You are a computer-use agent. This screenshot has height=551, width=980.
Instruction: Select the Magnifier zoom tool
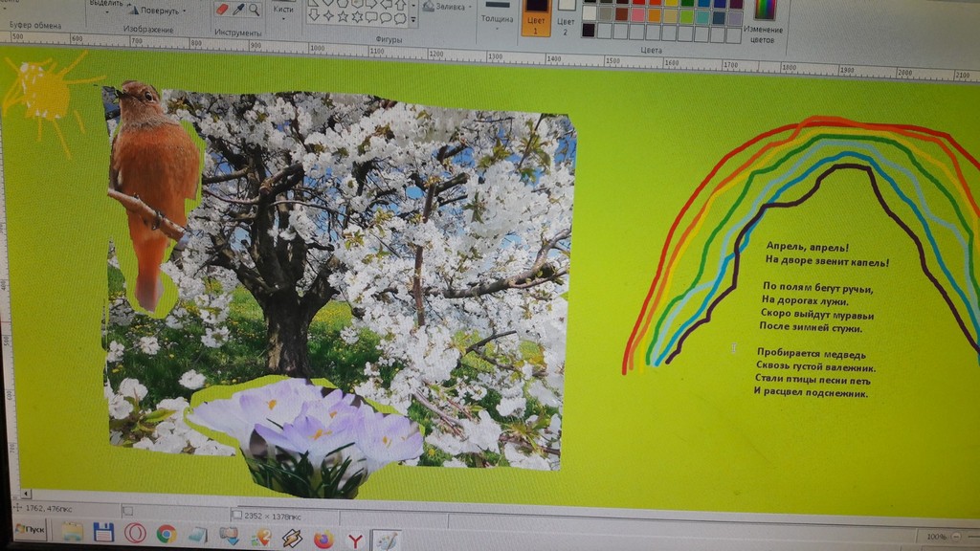[254, 9]
